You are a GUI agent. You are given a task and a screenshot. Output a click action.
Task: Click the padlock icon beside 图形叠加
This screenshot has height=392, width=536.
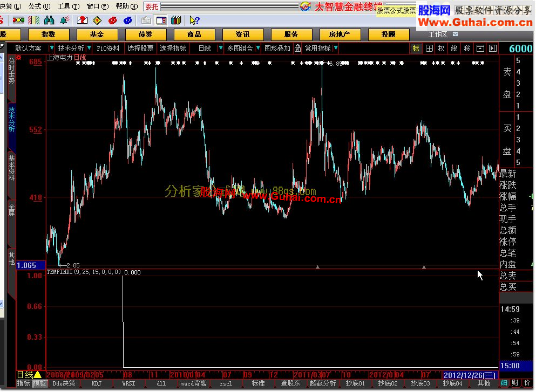point(297,48)
